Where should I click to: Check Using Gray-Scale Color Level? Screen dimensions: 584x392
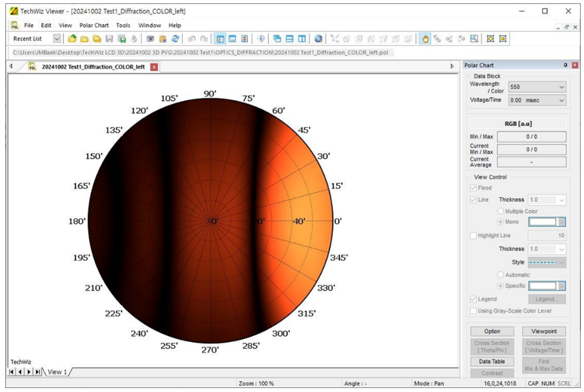[x=473, y=310]
